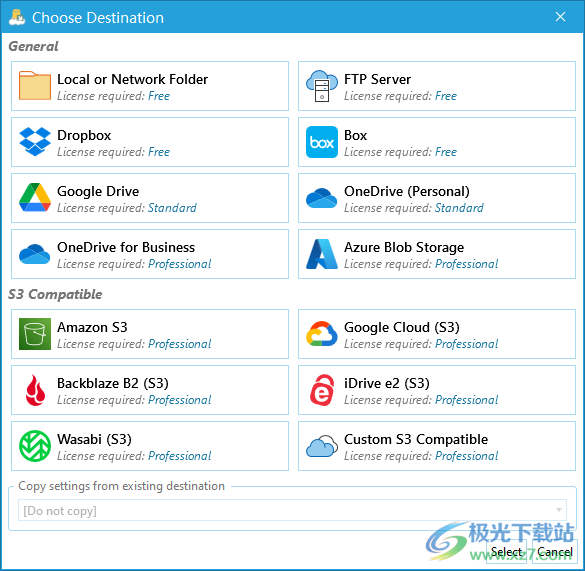Open the Copy settings destination dropdown

(292, 511)
